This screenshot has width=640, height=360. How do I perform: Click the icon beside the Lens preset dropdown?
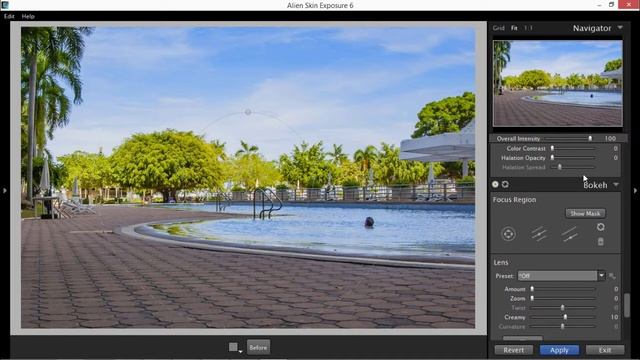pos(612,276)
